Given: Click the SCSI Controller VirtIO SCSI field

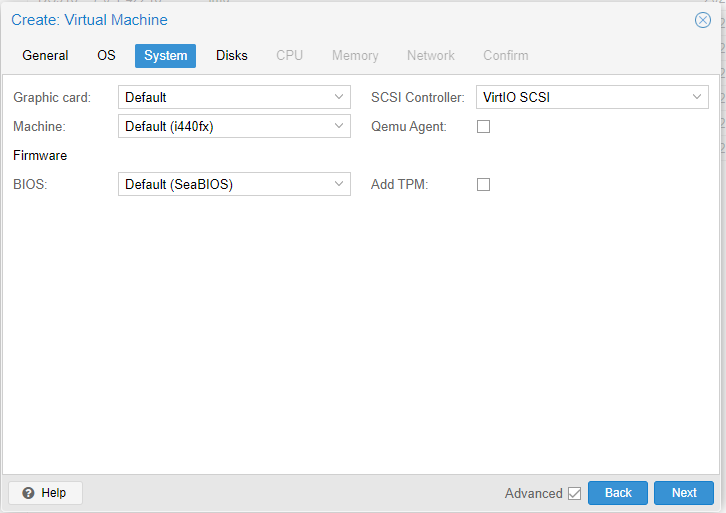Looking at the screenshot, I should click(x=580, y=97).
